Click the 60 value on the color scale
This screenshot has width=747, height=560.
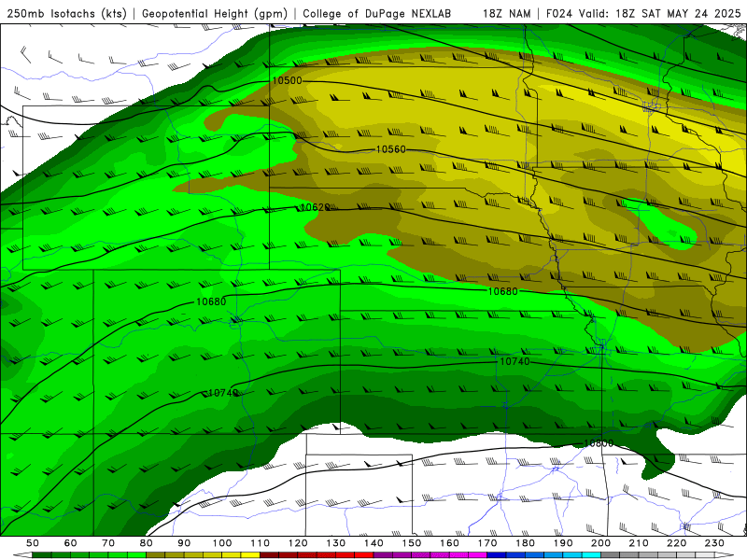(x=70, y=543)
